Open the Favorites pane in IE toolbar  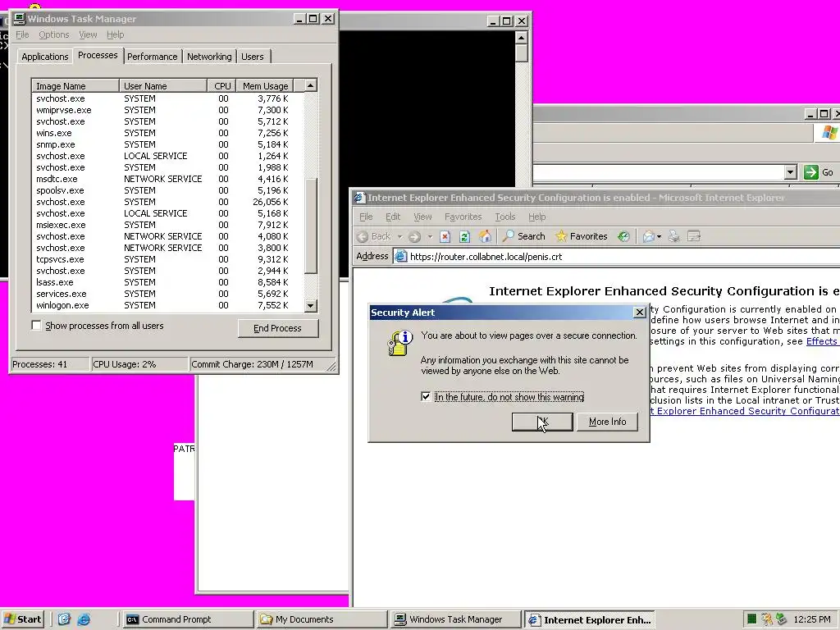582,236
